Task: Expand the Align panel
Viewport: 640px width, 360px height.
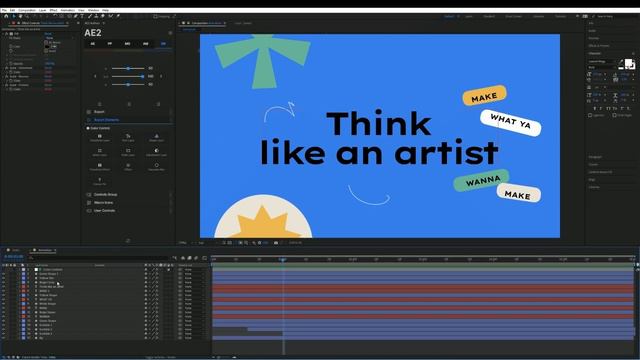Action: point(591,180)
